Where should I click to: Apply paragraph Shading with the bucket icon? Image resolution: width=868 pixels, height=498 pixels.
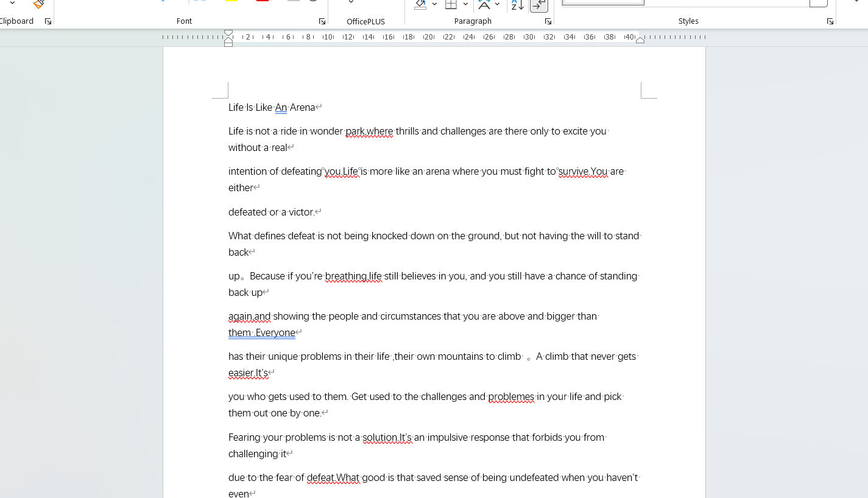(420, 4)
